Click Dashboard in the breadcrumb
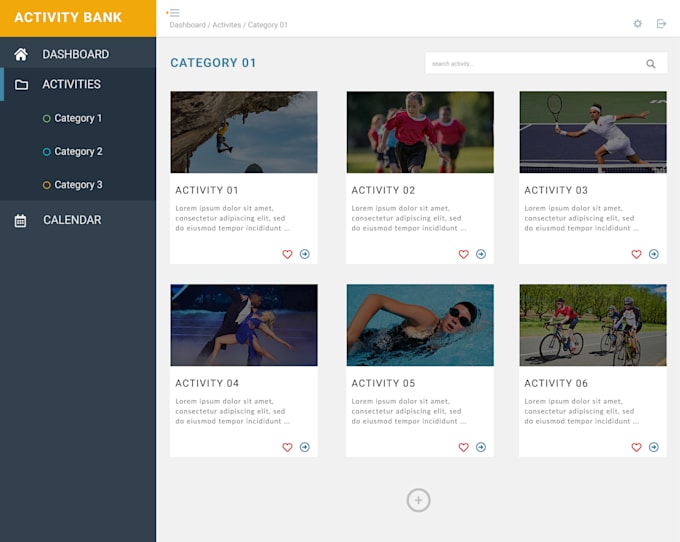 (x=187, y=25)
